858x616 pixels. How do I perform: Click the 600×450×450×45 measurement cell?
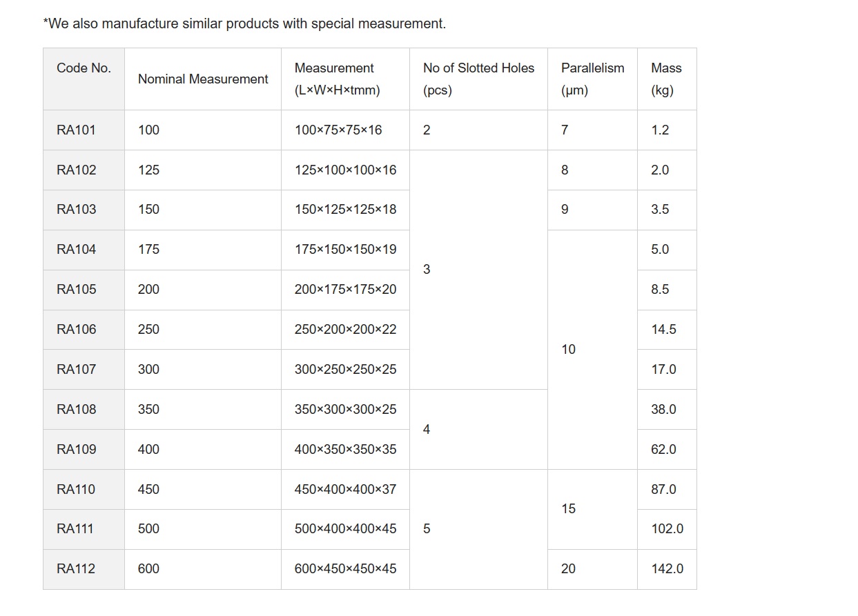(x=345, y=569)
